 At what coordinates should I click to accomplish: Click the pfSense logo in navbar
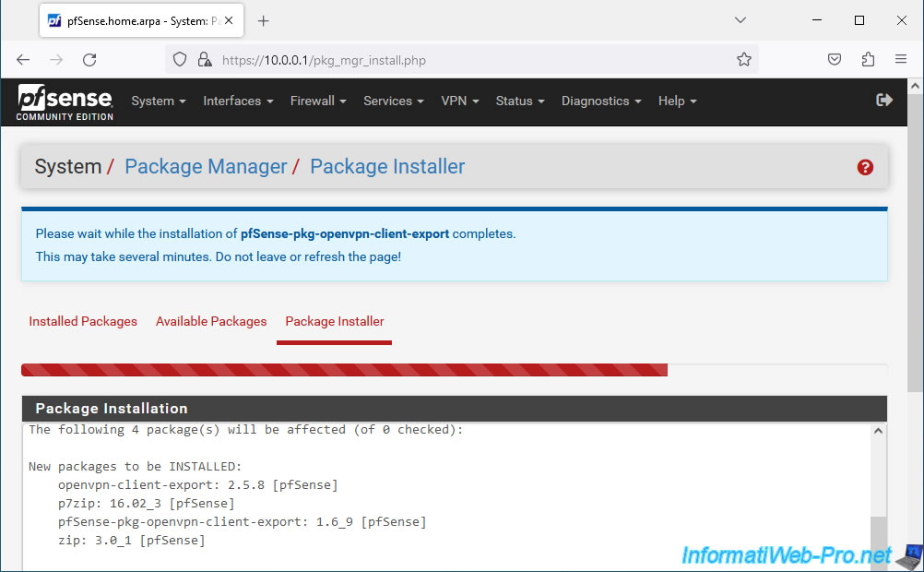[65, 102]
